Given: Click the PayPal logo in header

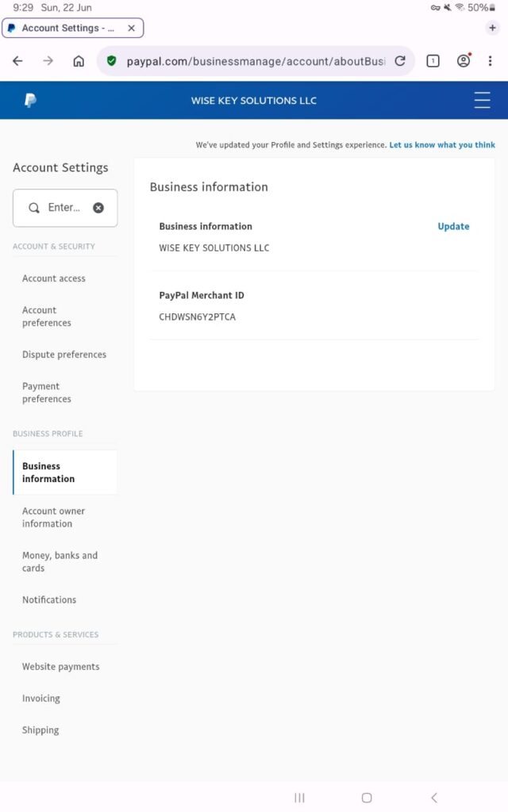Looking at the screenshot, I should pos(30,101).
